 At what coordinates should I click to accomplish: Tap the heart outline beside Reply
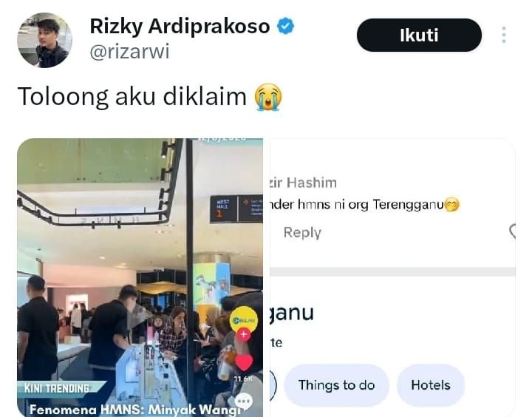pos(513,231)
